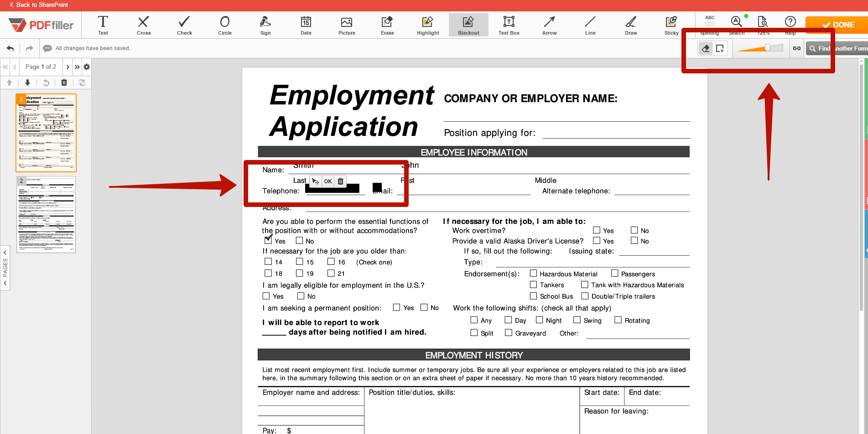The width and height of the screenshot is (868, 434).
Task: Check the Graveyard shift box
Action: tap(509, 333)
